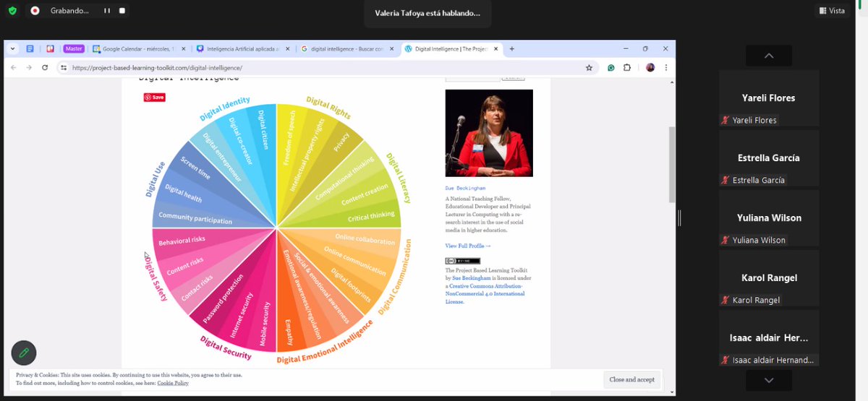Close the Google Calendar tab
Viewport: 868px width, 401px height.
182,48
